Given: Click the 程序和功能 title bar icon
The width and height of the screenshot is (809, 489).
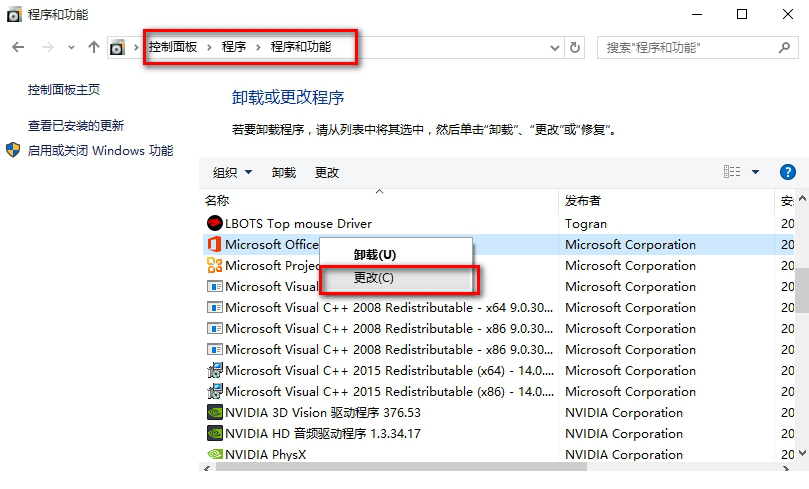Looking at the screenshot, I should pos(14,14).
